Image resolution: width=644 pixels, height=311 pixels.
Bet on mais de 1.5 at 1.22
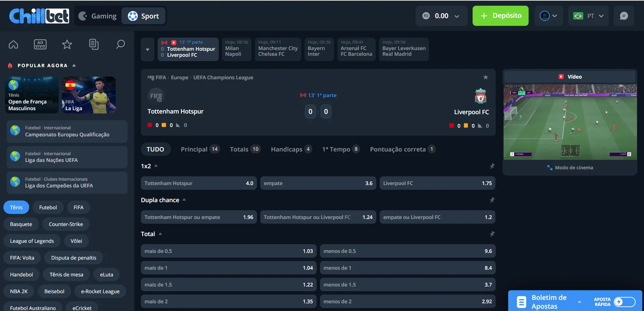[x=229, y=284]
